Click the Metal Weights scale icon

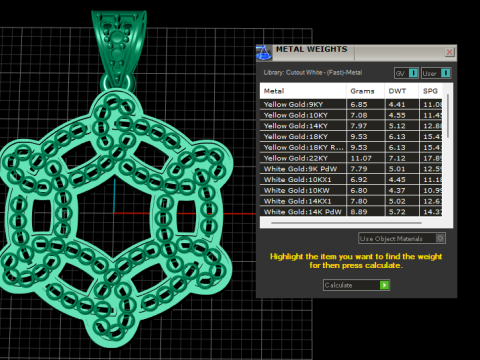(264, 53)
